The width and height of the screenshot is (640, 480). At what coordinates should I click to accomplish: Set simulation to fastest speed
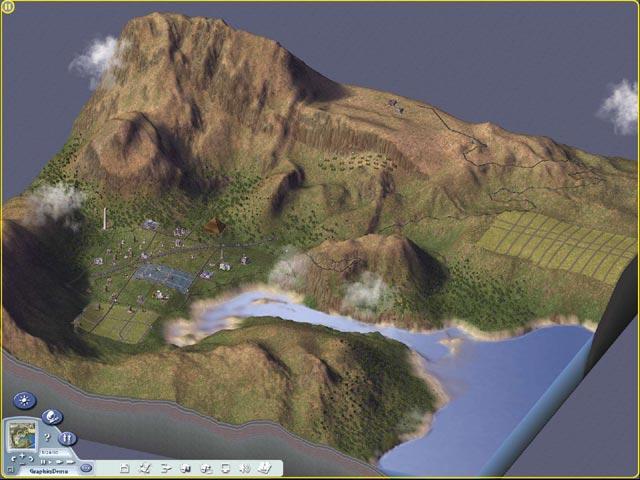click(x=71, y=462)
